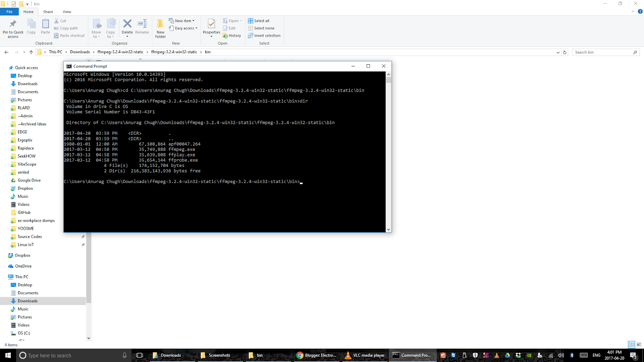
Task: Open Dropbox tray icon
Action: click(x=518, y=355)
